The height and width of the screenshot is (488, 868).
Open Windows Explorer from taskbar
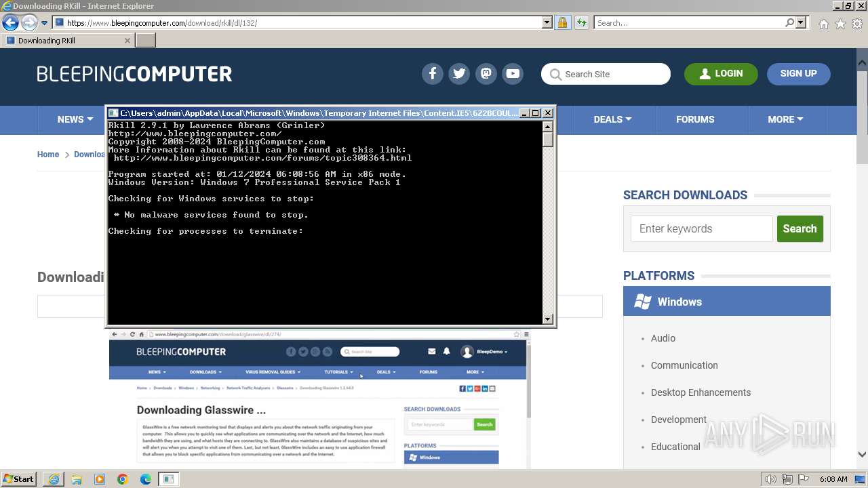pos(77,479)
